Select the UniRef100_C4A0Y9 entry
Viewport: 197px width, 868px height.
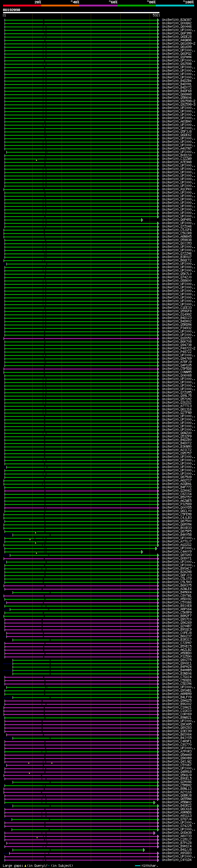[176, 552]
